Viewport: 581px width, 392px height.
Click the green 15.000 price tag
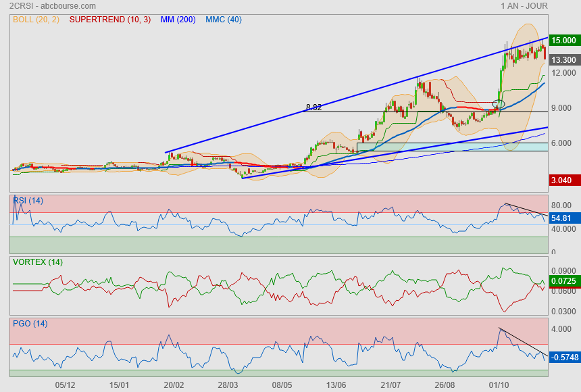pyautogui.click(x=563, y=41)
